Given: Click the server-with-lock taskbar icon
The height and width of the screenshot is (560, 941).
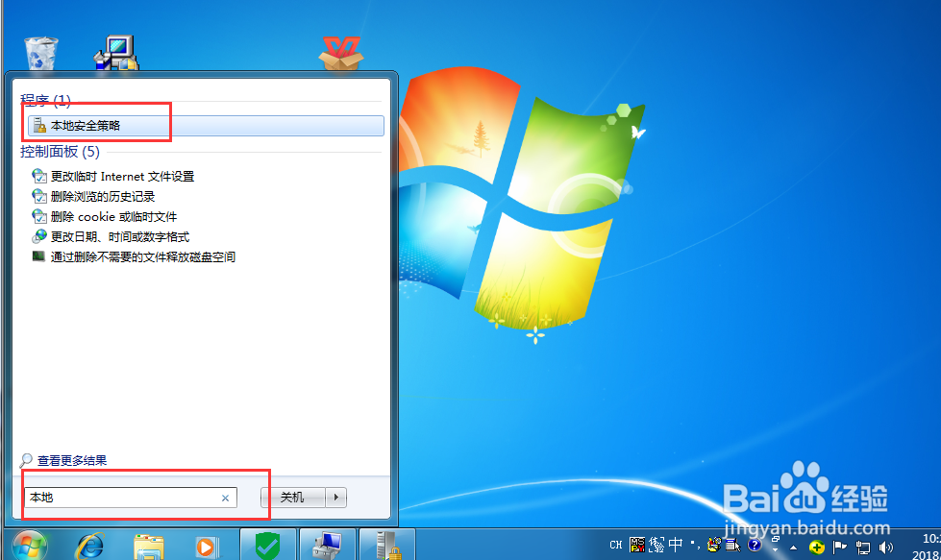Looking at the screenshot, I should [387, 544].
